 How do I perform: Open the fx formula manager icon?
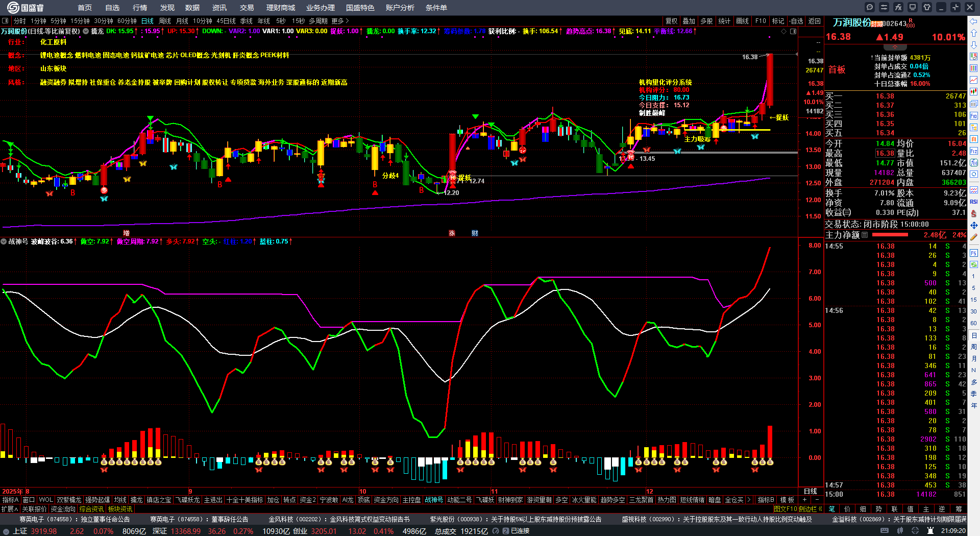point(898,7)
